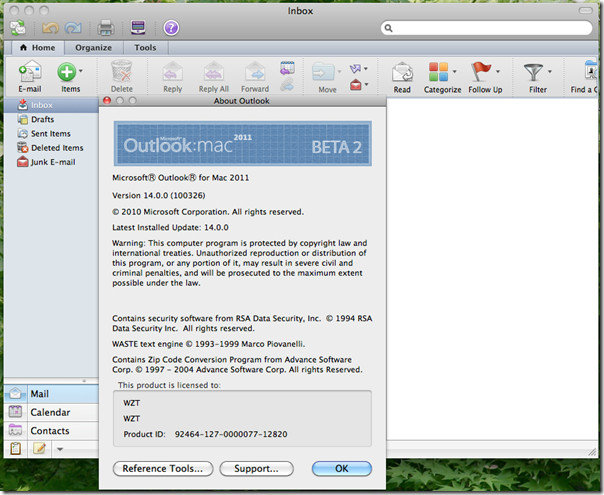Click the Redo arrow icon
604x495 pixels.
[73, 28]
